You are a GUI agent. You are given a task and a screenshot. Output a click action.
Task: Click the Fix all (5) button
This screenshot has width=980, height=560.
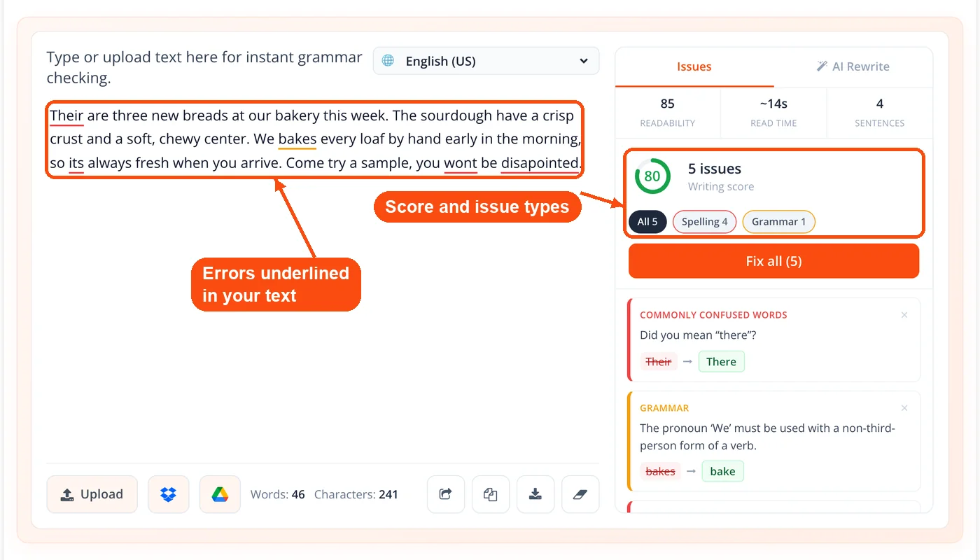pos(773,261)
